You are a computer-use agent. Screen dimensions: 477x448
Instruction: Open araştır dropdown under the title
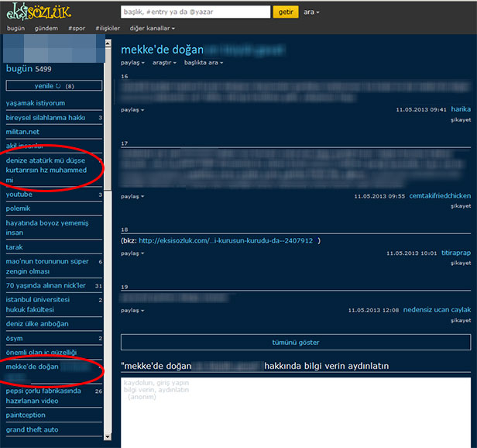163,62
